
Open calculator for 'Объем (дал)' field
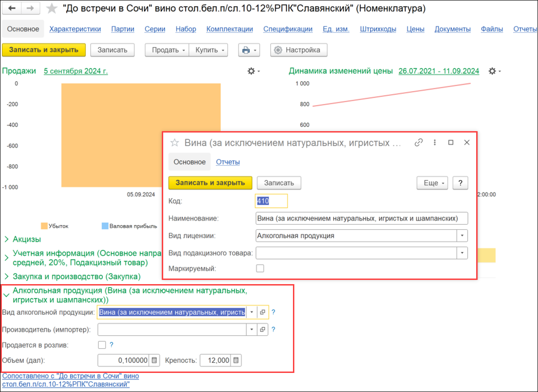(x=154, y=360)
